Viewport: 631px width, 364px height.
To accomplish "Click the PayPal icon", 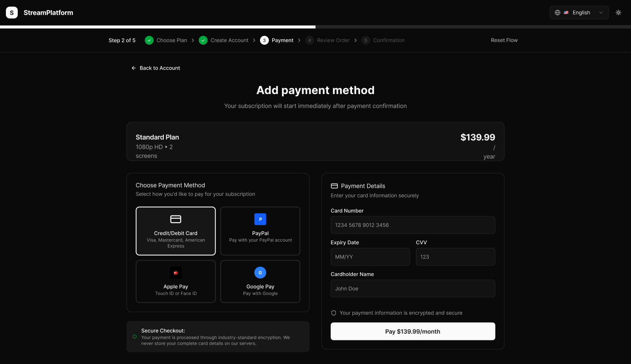I will 260,219.
